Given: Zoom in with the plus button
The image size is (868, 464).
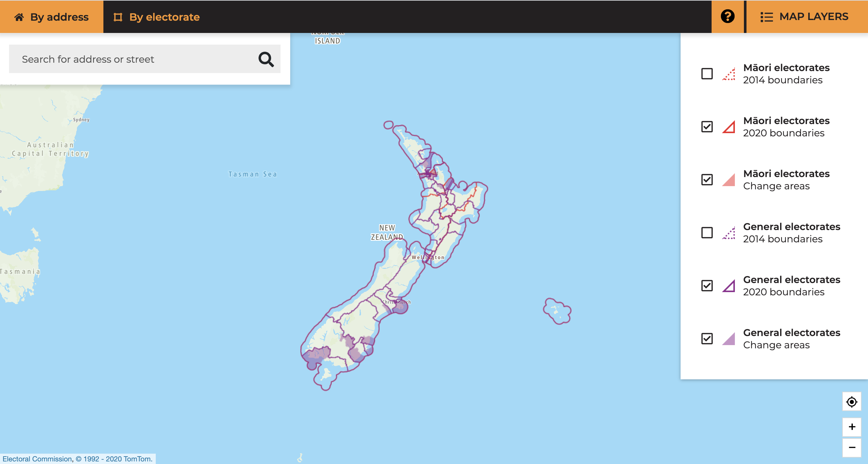Looking at the screenshot, I should (x=852, y=427).
